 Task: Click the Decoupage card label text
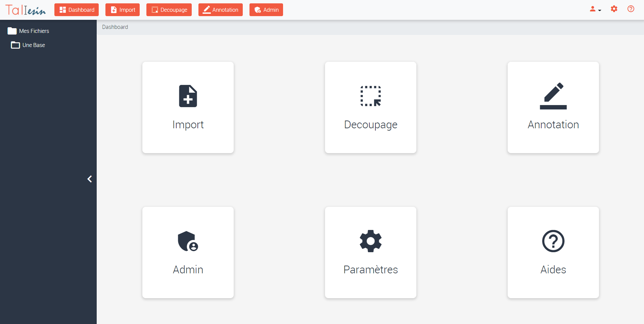pos(371,125)
